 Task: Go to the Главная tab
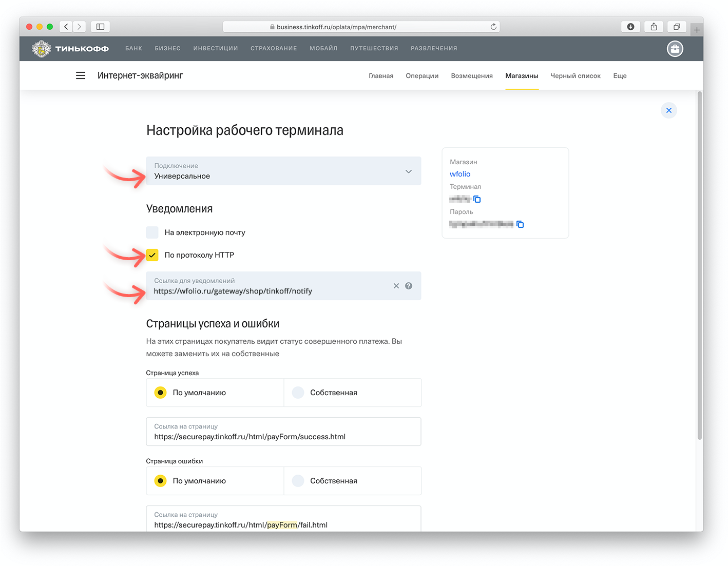(x=381, y=76)
